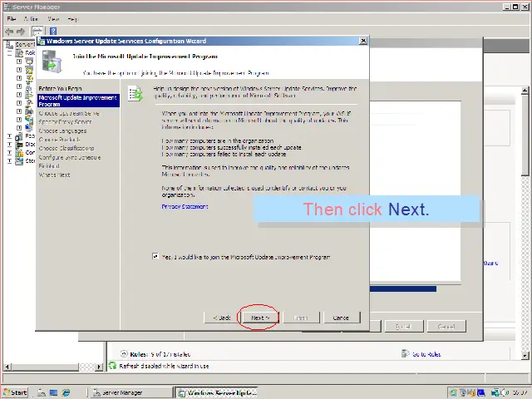Select the Choose Products step

[59, 140]
